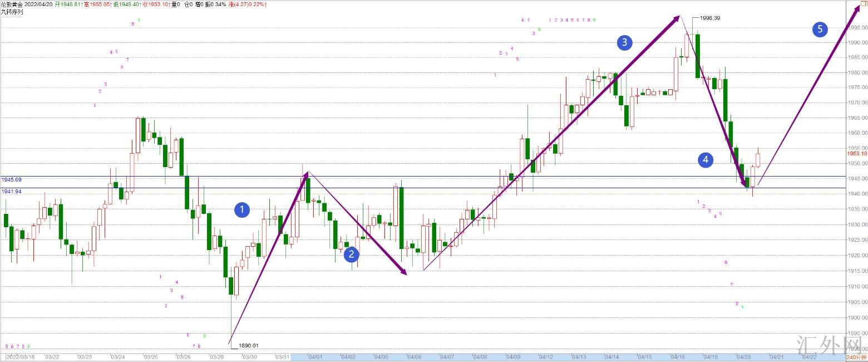The image size is (868, 362).
Task: Click the 九转序列 indicator label
Action: 12,11
